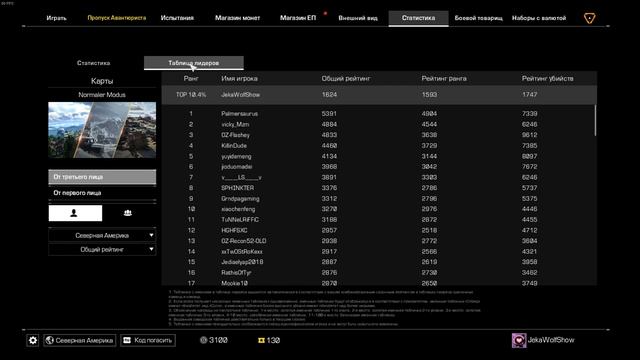This screenshot has height=360, width=640.
Task: Click coin currency 3100 icon
Action: pos(203,340)
